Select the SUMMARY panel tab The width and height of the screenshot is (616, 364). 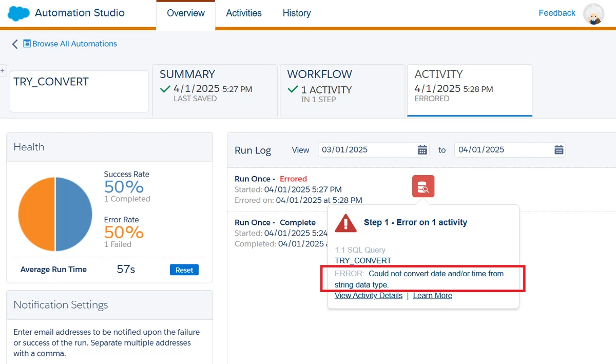point(215,90)
